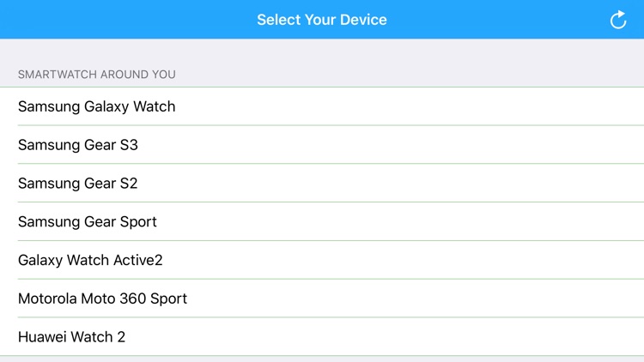Click the gray space above the section header
The width and height of the screenshot is (644, 362).
[x=322, y=51]
